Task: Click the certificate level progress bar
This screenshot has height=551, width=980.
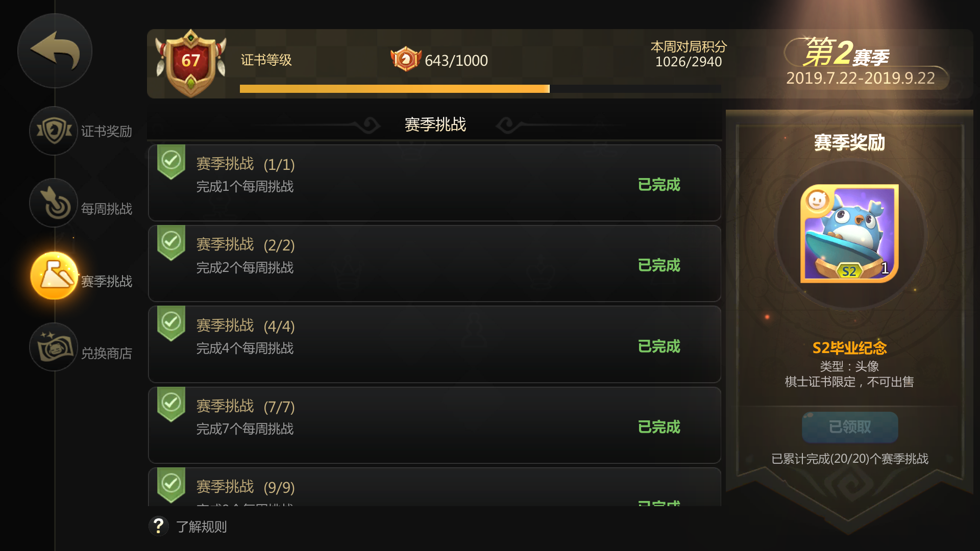Action: coord(480,89)
